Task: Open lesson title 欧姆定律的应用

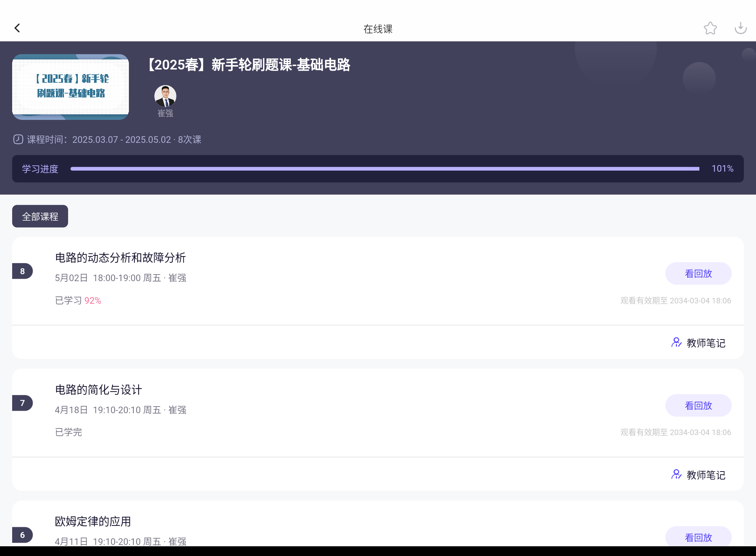Action: tap(93, 521)
